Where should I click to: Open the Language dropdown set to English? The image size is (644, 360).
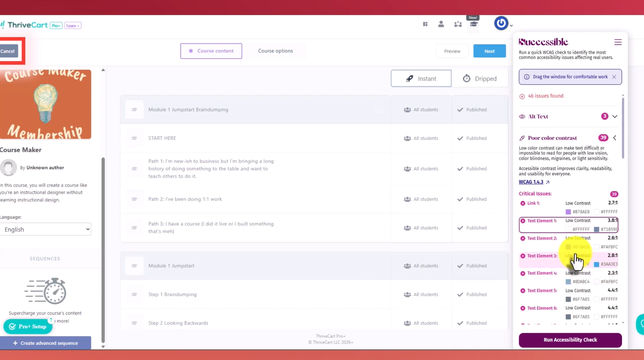coord(45,229)
